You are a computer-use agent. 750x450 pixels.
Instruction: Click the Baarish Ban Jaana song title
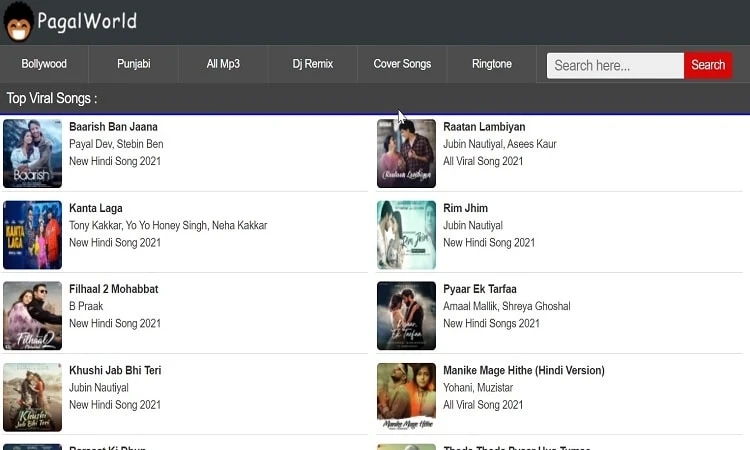[113, 127]
